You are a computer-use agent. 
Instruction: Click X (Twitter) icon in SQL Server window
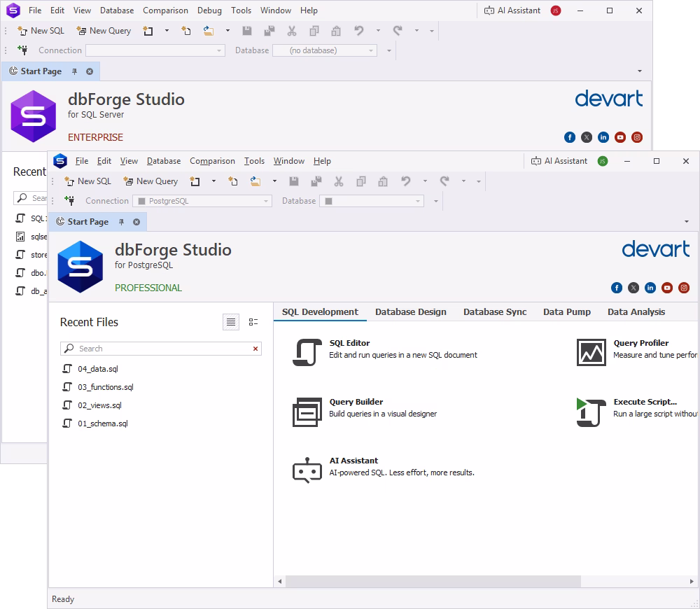click(x=587, y=137)
